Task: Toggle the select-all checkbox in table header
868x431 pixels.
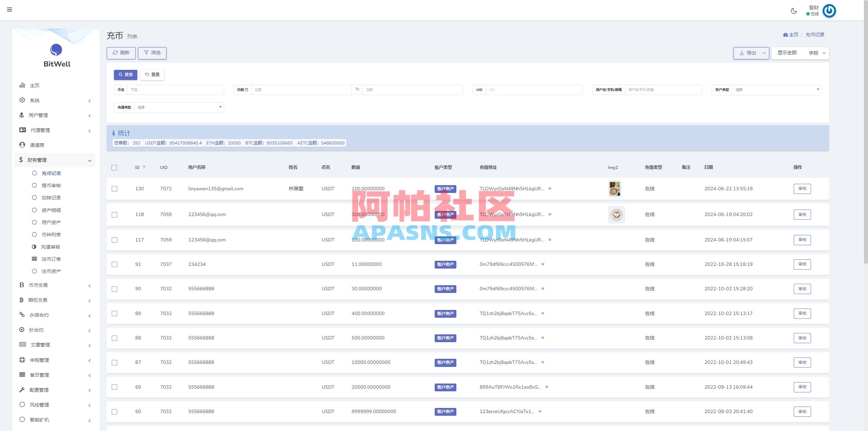Action: (x=114, y=168)
